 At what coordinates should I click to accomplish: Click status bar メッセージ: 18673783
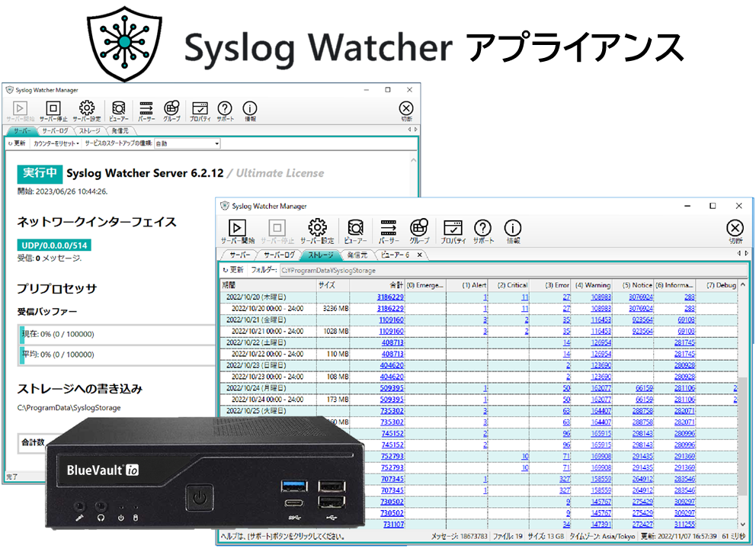pyautogui.click(x=459, y=537)
